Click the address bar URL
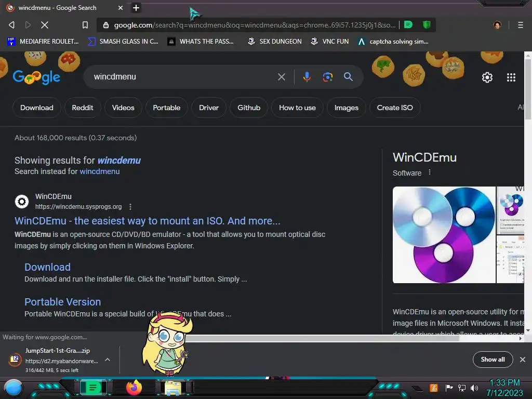 (x=255, y=25)
